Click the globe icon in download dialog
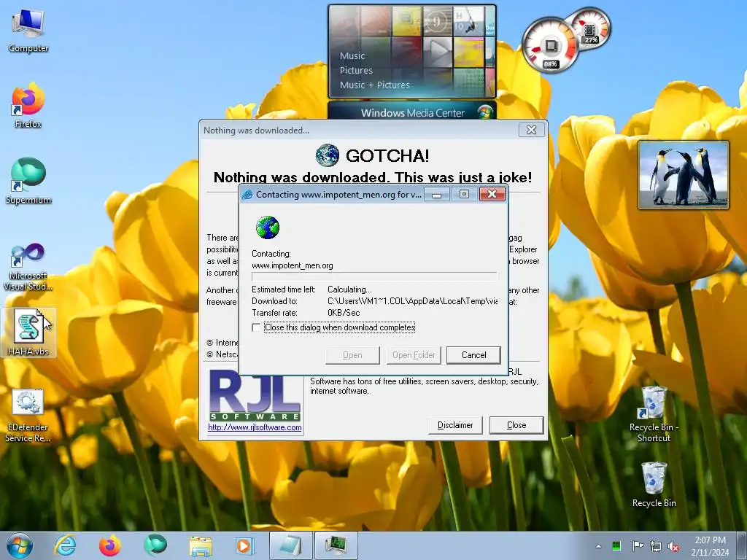747x560 pixels. coord(268,227)
